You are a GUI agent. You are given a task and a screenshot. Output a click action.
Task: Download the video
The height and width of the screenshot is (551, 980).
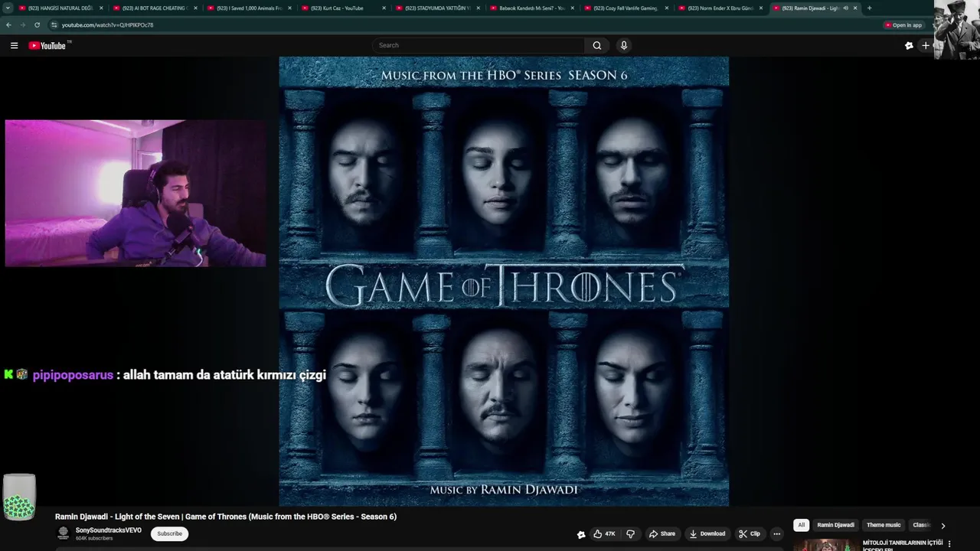(707, 533)
